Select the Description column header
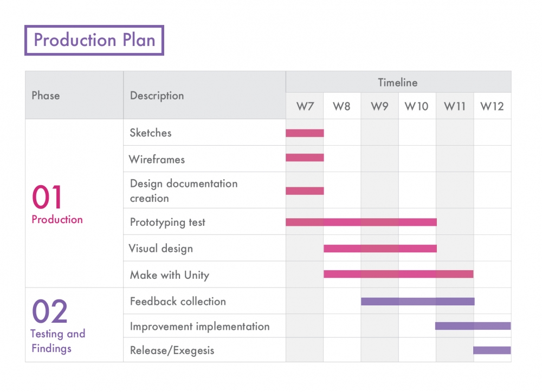This screenshot has height=392, width=542. click(157, 96)
